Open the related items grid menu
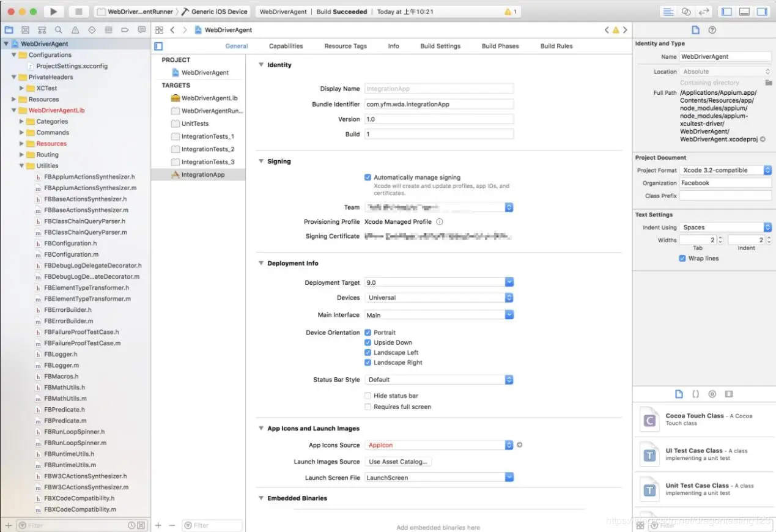Screen dimensions: 776x532 159,30
